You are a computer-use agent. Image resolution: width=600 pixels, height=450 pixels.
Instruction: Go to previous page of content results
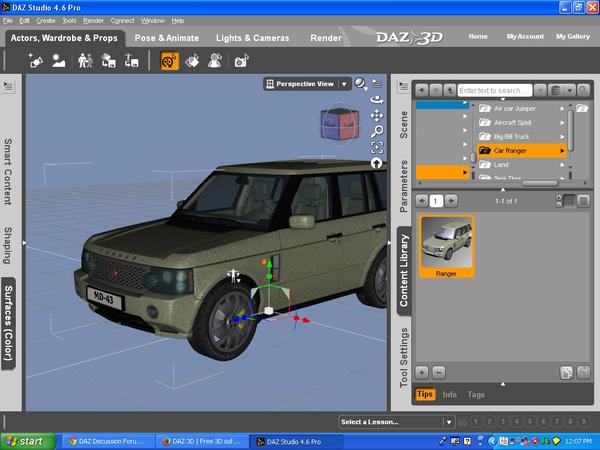point(421,201)
